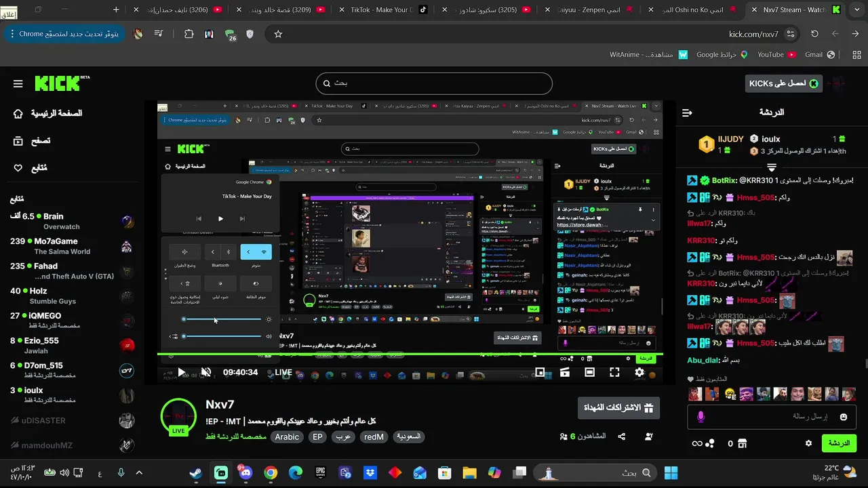Viewport: 868px width, 488px height.
Task: Open the WitAnime bookmark
Action: [x=649, y=54]
